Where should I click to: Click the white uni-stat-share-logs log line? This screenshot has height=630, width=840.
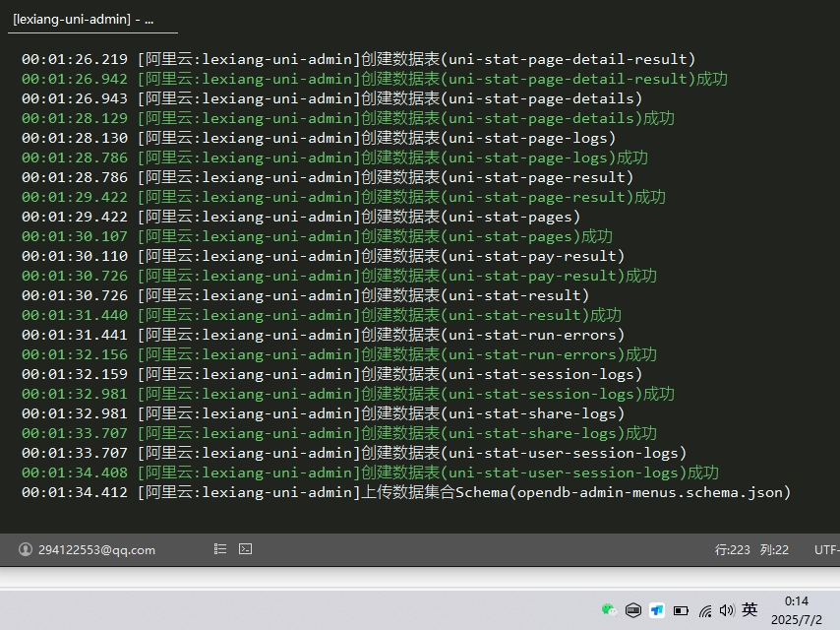pos(323,413)
